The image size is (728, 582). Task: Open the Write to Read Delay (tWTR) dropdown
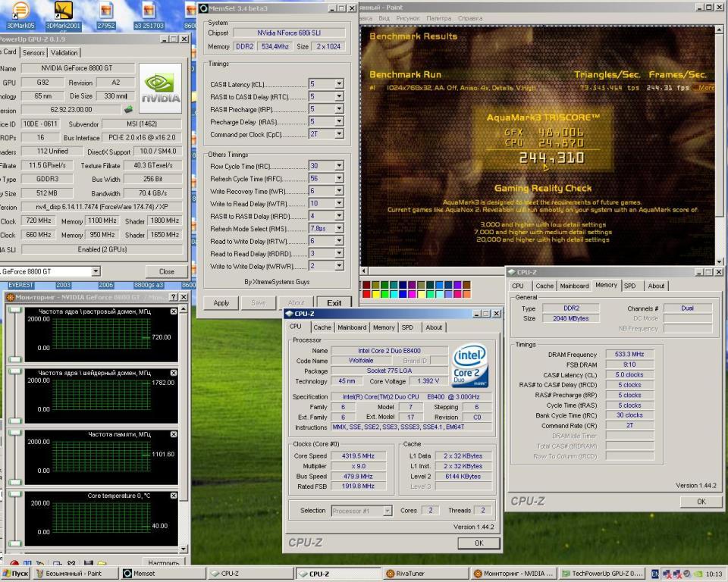click(x=340, y=203)
